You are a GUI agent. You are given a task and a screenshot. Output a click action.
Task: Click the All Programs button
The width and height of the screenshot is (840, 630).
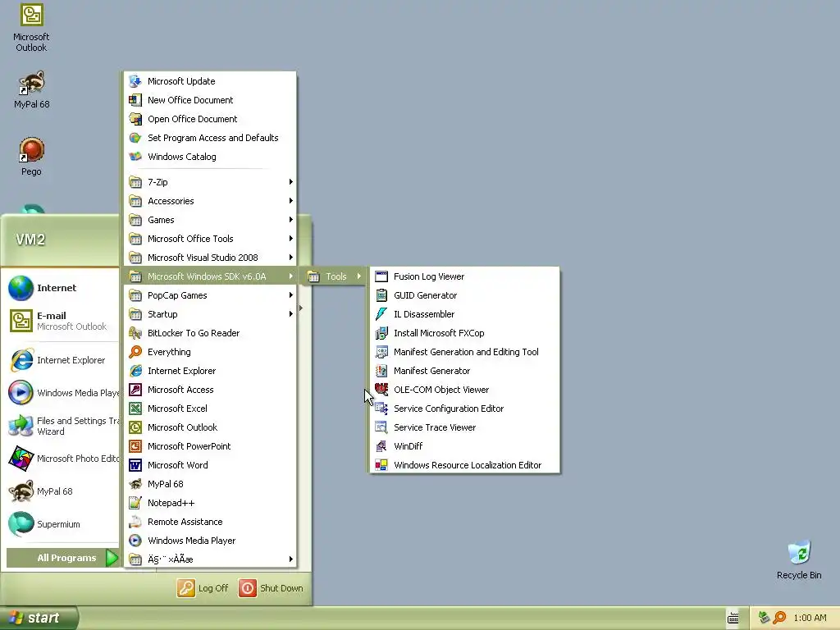click(62, 558)
